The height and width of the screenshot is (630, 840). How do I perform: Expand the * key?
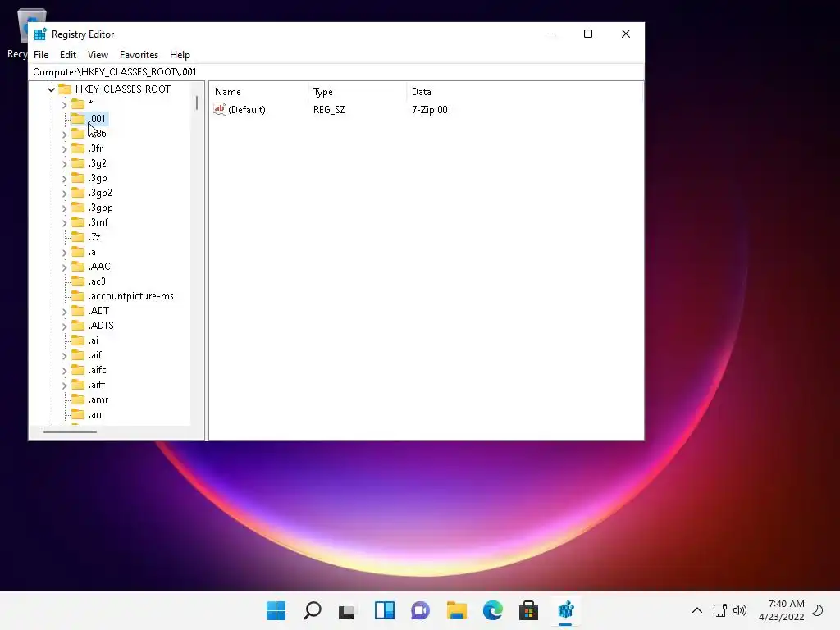[64, 104]
